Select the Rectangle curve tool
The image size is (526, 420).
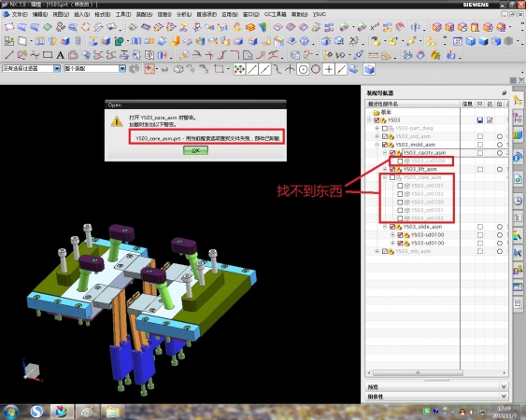click(48, 55)
